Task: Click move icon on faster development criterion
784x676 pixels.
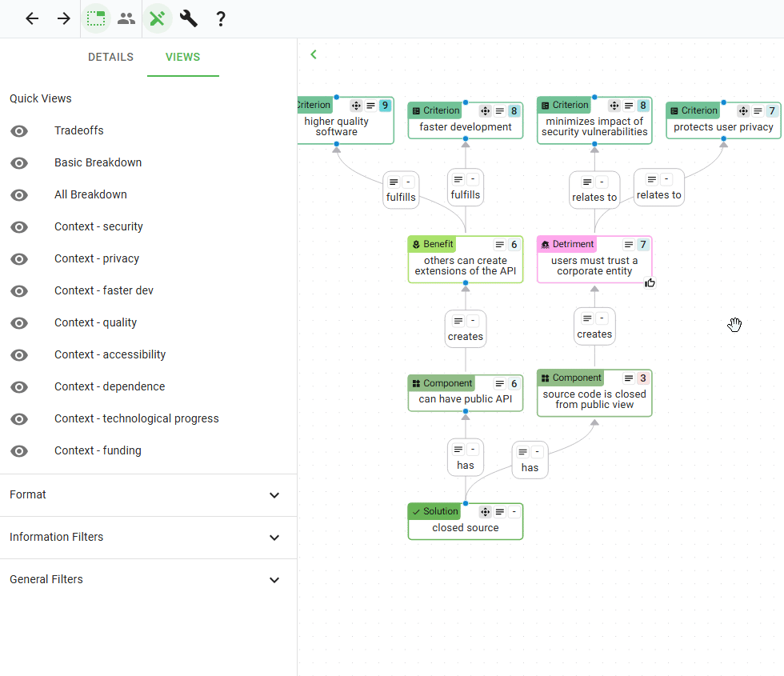Action: (x=485, y=111)
